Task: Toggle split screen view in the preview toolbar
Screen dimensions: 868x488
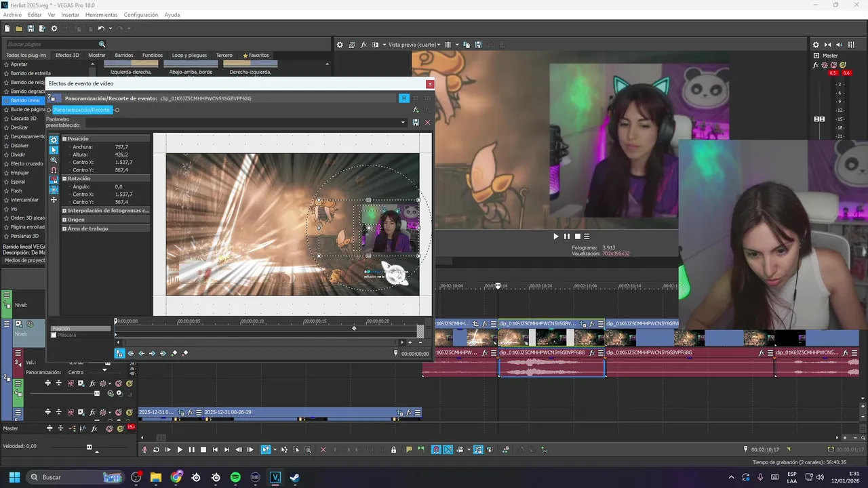Action: (x=375, y=45)
